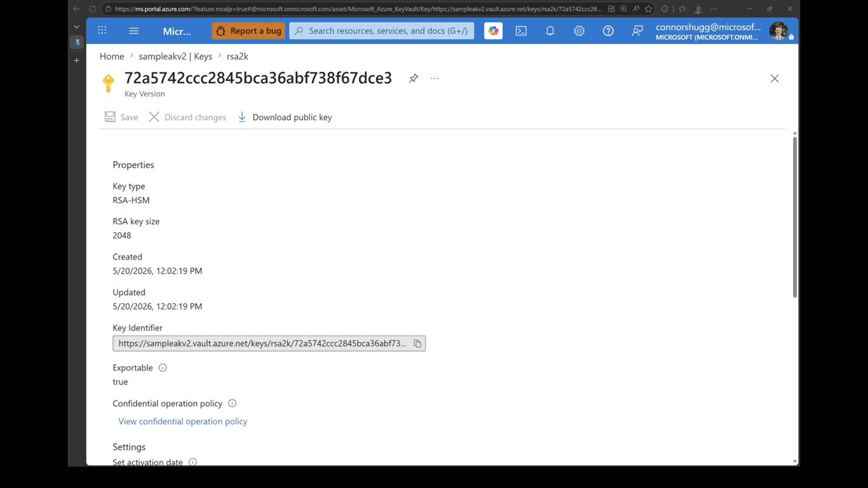Screen dimensions: 868x488
Task: Show Confidential operation policy info icon
Action: tap(232, 403)
